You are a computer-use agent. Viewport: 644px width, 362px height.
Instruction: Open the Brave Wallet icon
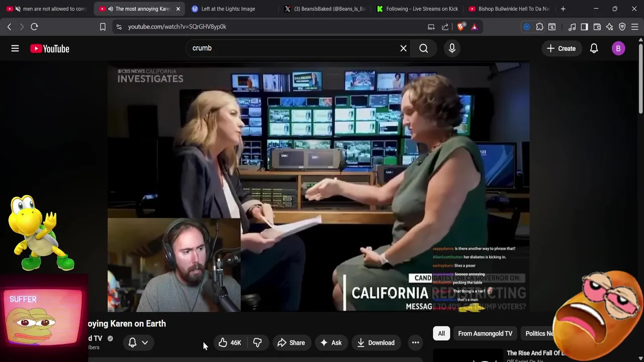597,27
